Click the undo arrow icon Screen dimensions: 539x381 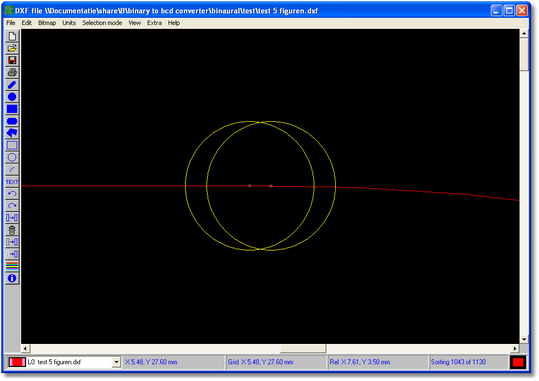click(x=12, y=194)
